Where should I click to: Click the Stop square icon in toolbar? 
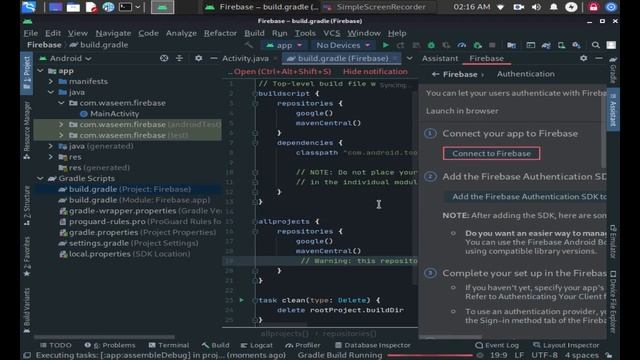(x=492, y=45)
